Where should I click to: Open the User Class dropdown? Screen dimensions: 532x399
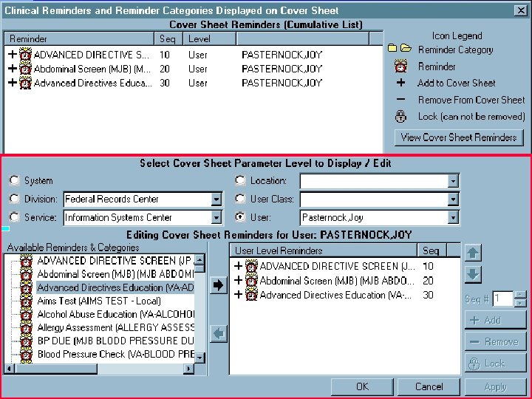(x=453, y=199)
